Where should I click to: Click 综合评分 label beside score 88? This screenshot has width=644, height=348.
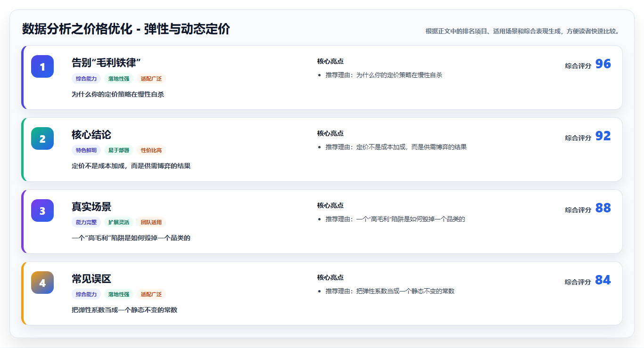(x=578, y=210)
